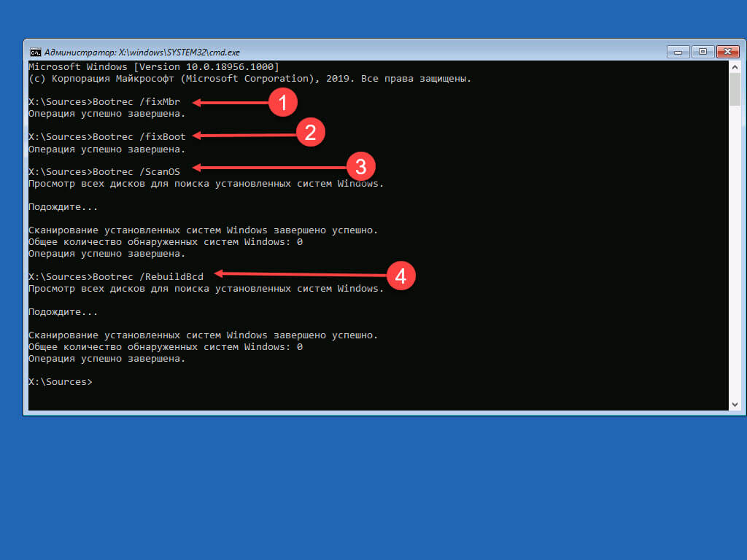This screenshot has width=747, height=560.
Task: Click second 'Подождите...' line after RebuildBcd
Action: click(63, 312)
